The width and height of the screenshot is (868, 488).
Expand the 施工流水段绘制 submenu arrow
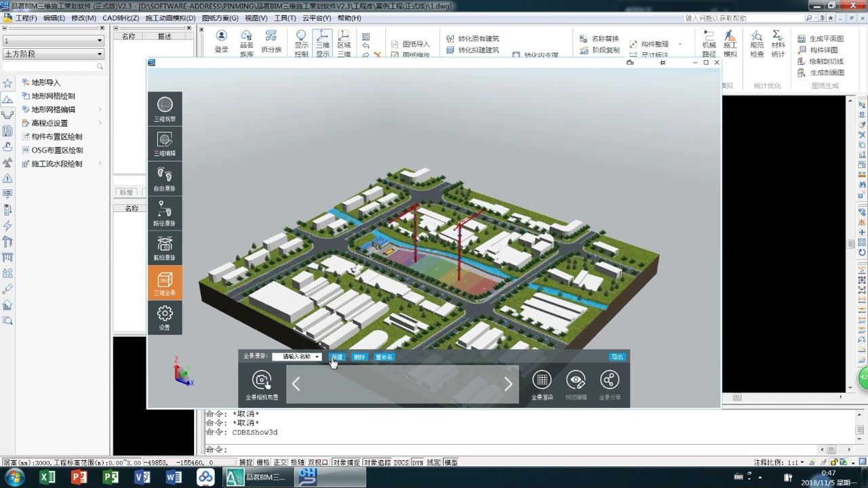tap(100, 163)
